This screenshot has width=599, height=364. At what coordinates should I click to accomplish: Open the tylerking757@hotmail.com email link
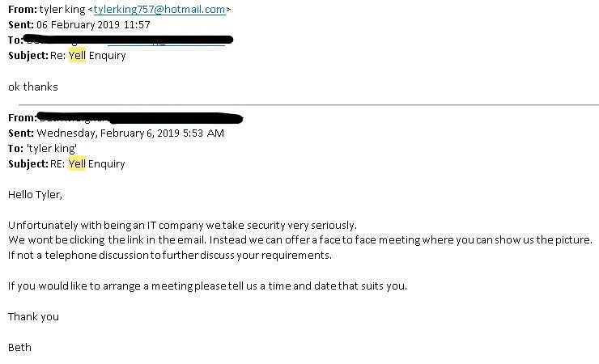159,10
